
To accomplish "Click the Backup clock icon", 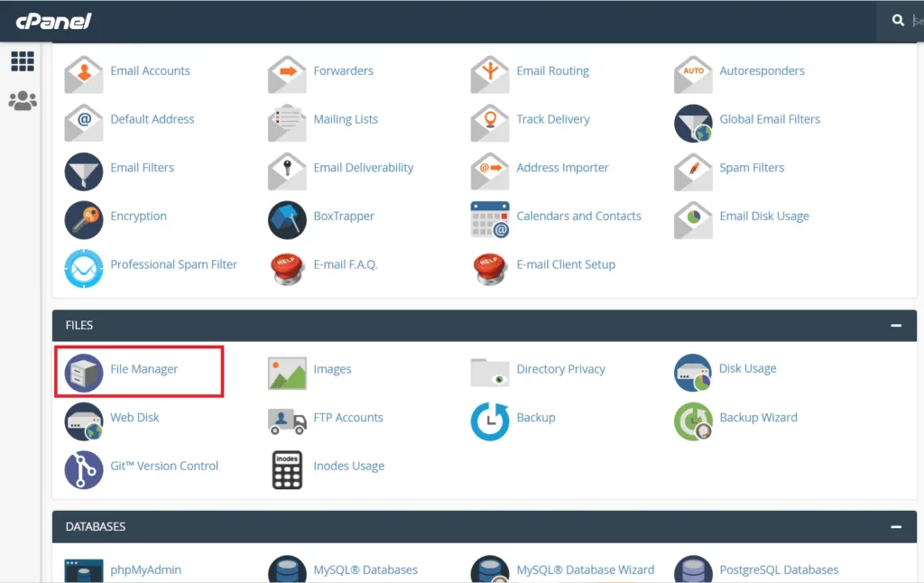I will [490, 421].
